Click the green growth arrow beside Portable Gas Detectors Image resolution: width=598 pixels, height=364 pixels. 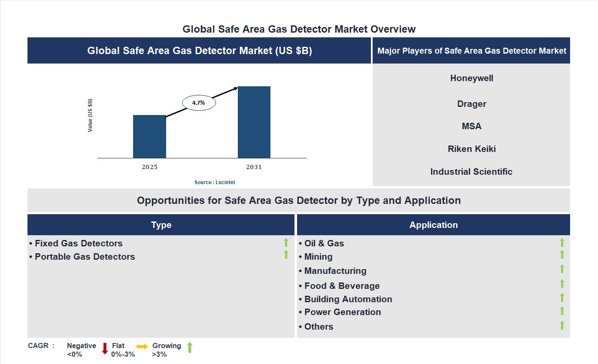[285, 255]
